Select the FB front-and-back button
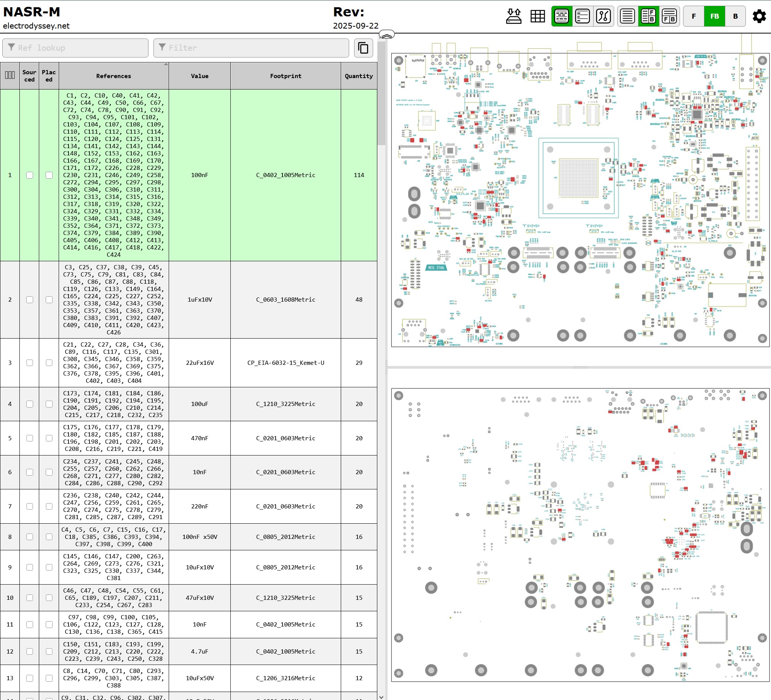Screen dimensions: 771x700 (714, 16)
